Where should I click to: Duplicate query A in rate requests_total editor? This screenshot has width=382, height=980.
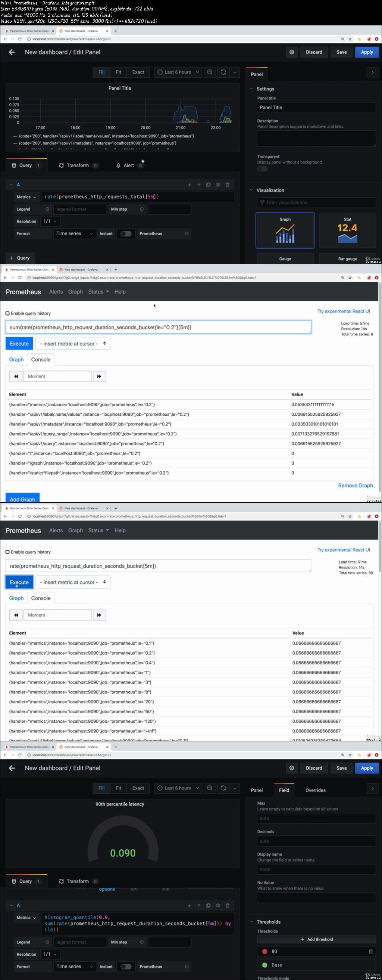tap(208, 185)
